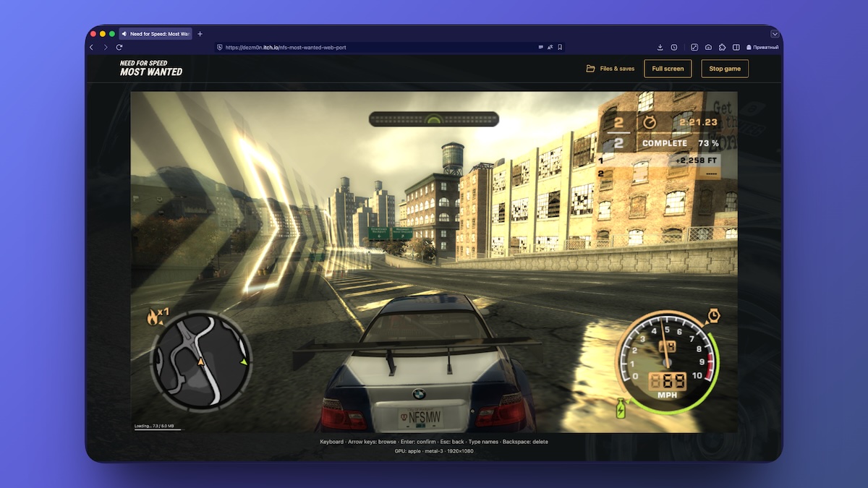The image size is (868, 488).
Task: Click the browser back arrow
Action: pyautogui.click(x=92, y=47)
